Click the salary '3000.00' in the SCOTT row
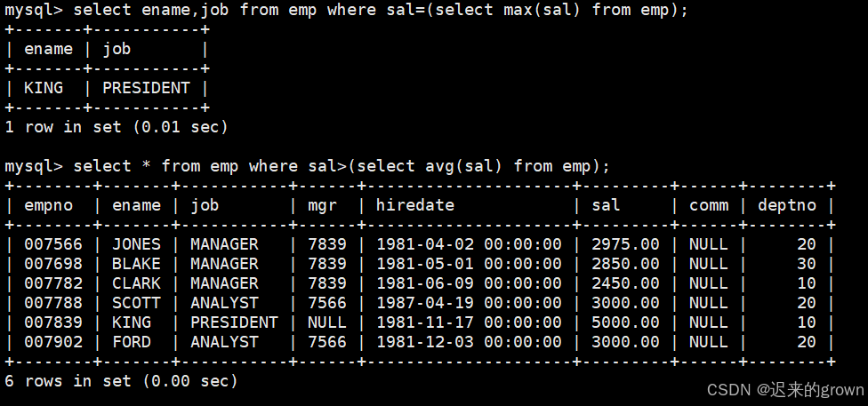 [625, 303]
